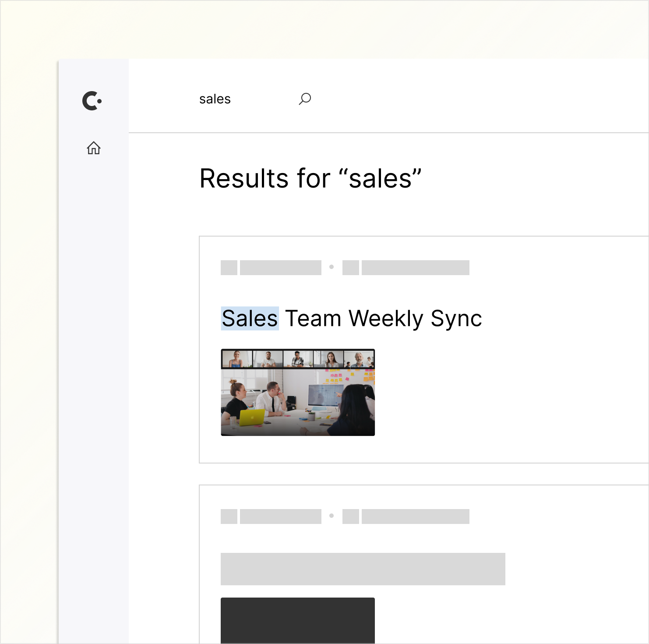The image size is (649, 644).
Task: Click the Claap logo in the sidebar
Action: point(92,101)
